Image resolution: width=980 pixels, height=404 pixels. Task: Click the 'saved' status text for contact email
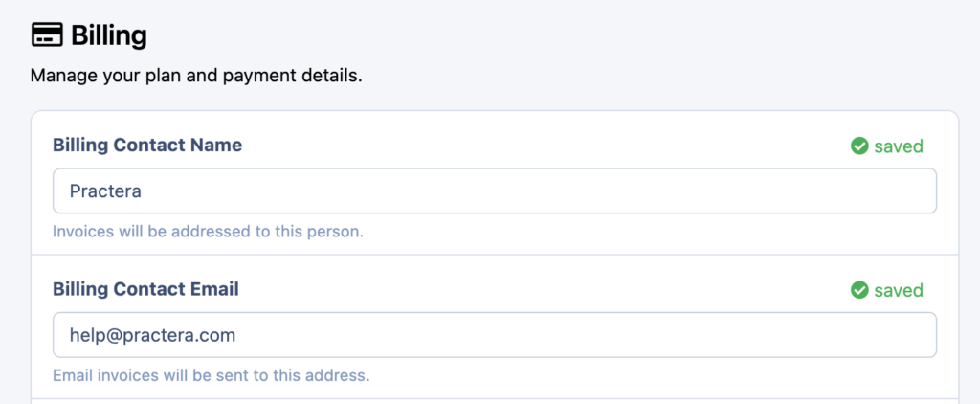[x=899, y=290]
